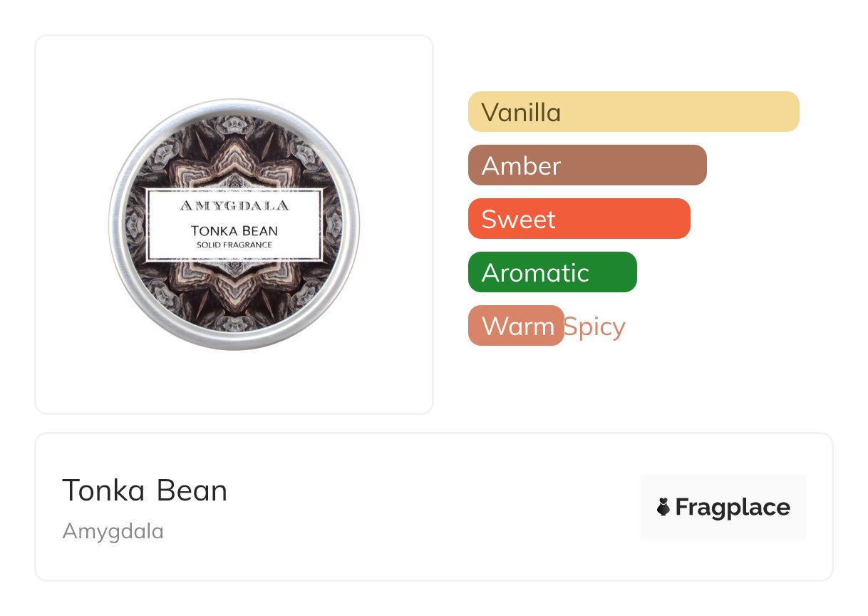Click the Fragplace logo wordmark
Screen dimensions: 868x616
[732, 507]
